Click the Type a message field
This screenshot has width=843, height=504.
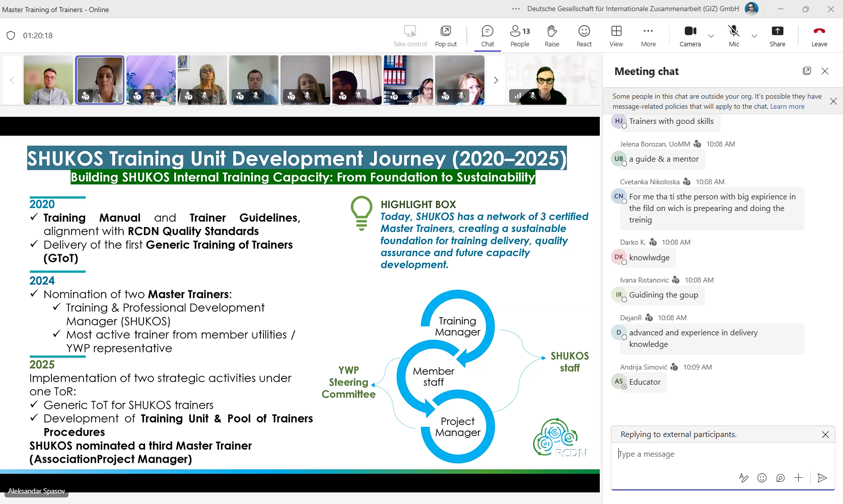point(723,454)
